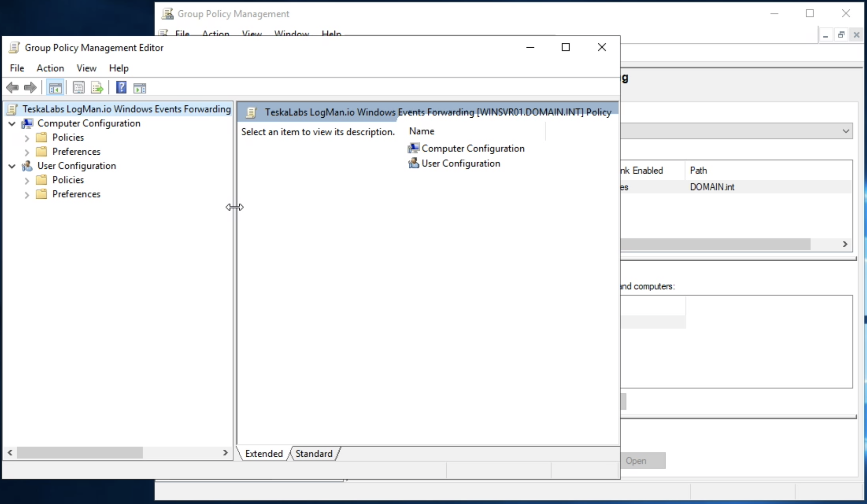The image size is (867, 504).
Task: Open the File menu in the editor
Action: (17, 68)
